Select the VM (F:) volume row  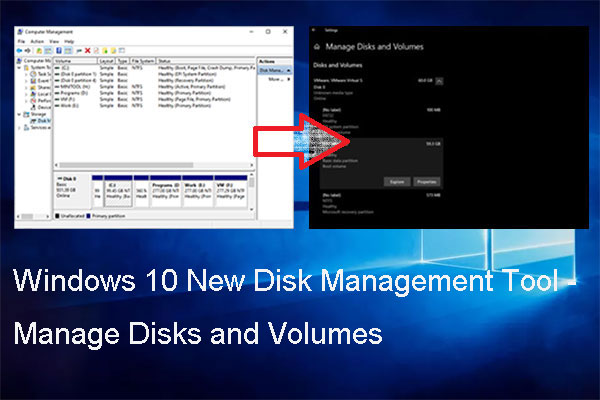[154, 100]
